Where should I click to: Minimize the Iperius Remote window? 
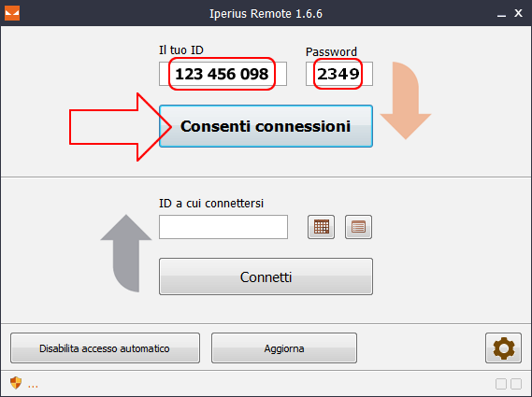(501, 14)
